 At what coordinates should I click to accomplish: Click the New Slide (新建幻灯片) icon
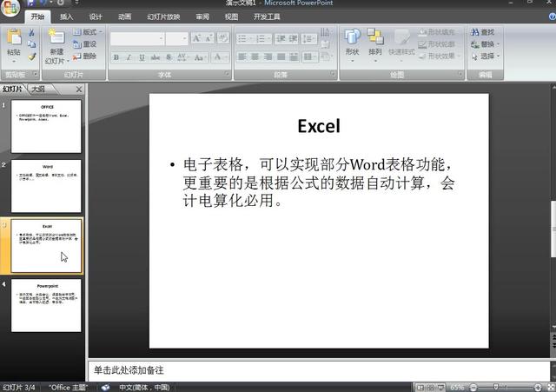[x=56, y=37]
